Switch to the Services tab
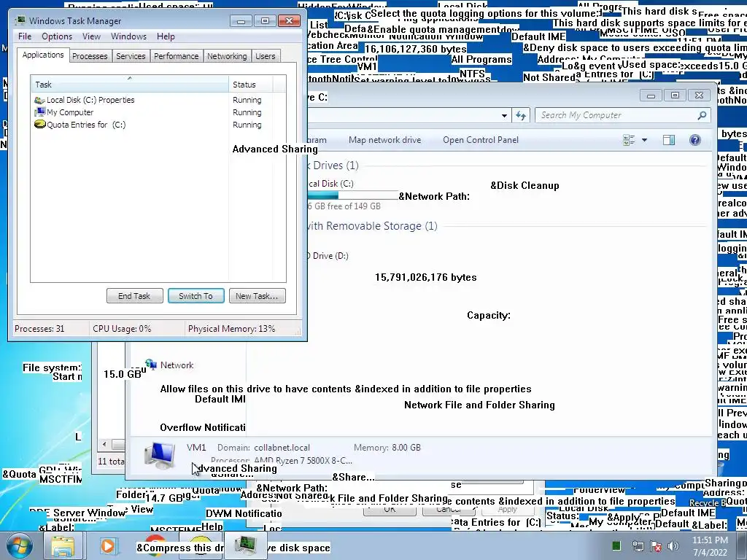The height and width of the screenshot is (560, 747). coord(131,56)
